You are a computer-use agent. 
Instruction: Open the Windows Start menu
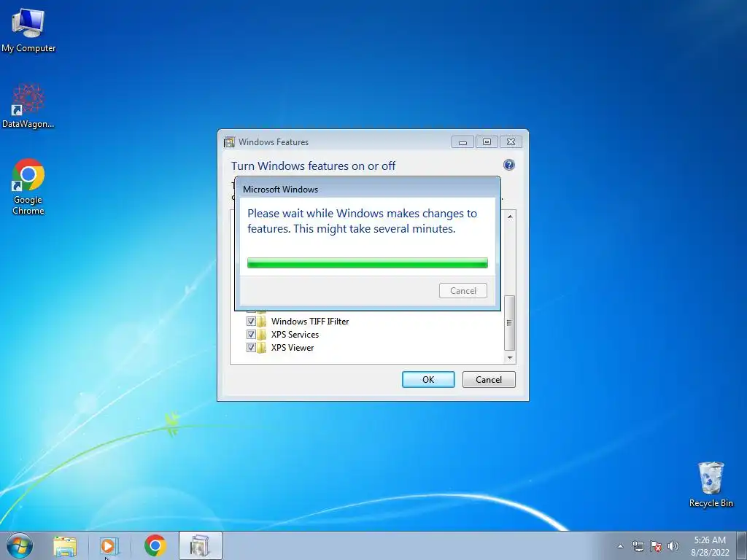(20, 545)
